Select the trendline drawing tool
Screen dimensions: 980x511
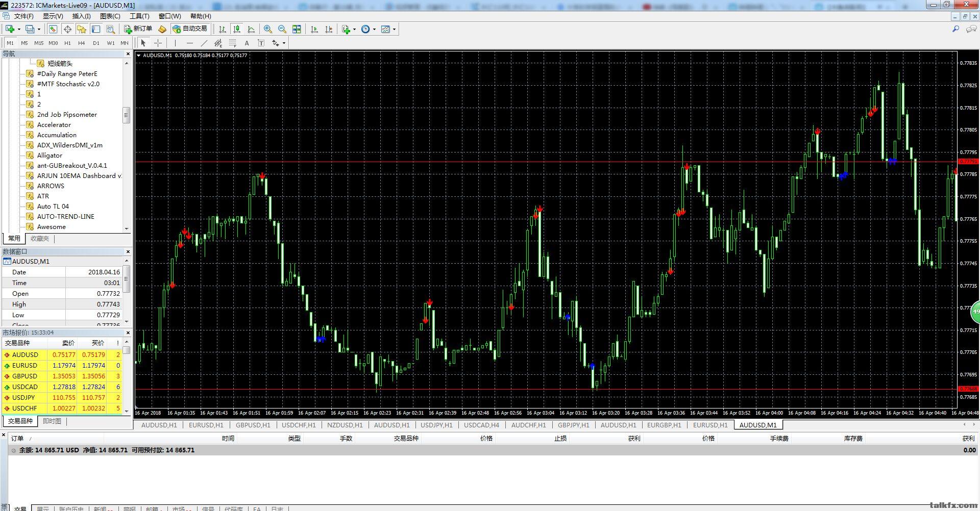coord(204,43)
